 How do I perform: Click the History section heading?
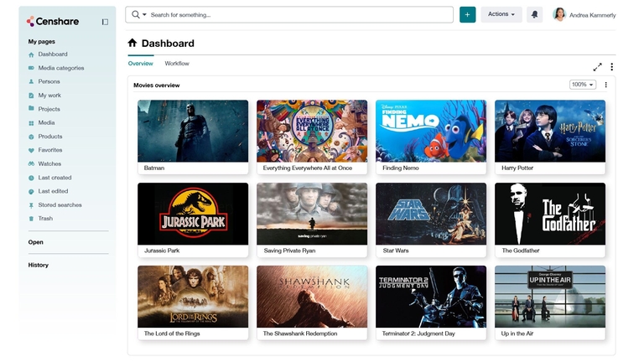39,265
